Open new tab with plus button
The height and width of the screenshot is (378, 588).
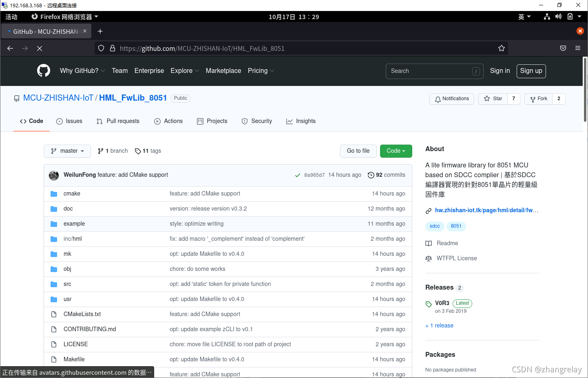[100, 31]
